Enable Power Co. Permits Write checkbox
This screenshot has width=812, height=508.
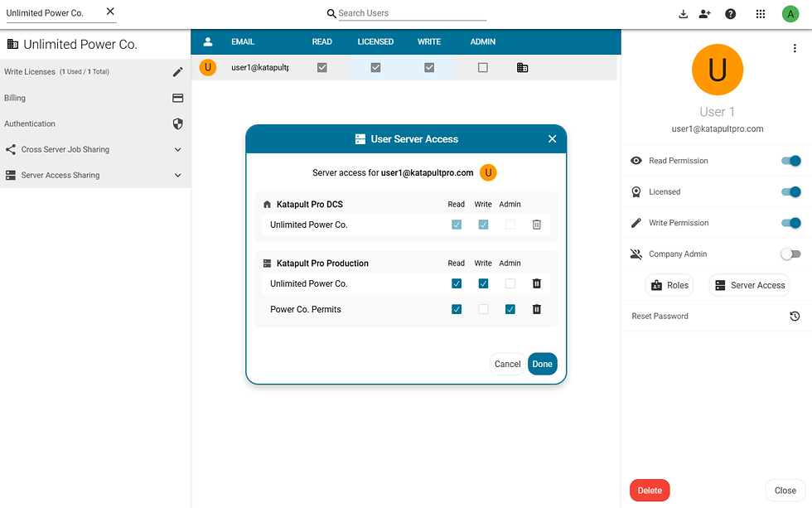(483, 310)
